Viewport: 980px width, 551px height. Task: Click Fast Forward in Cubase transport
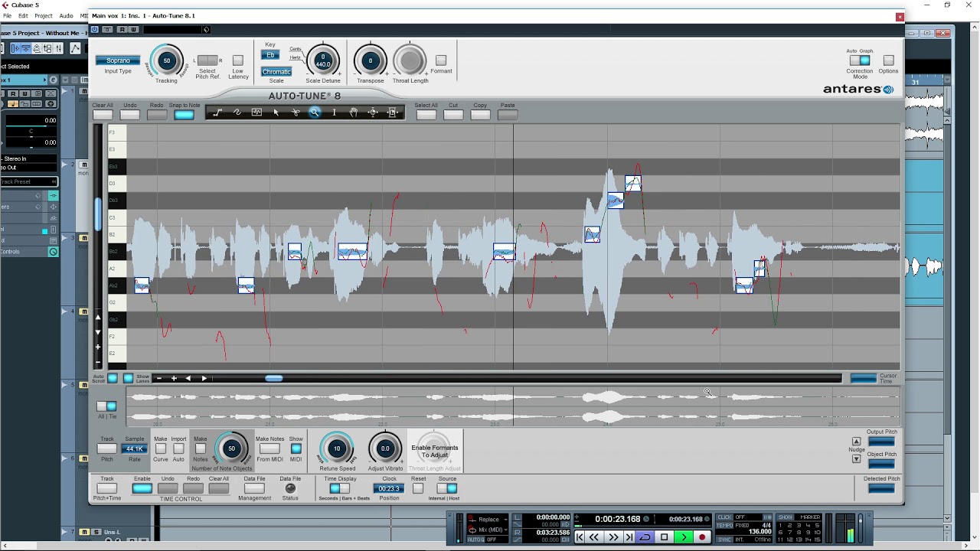coord(613,537)
